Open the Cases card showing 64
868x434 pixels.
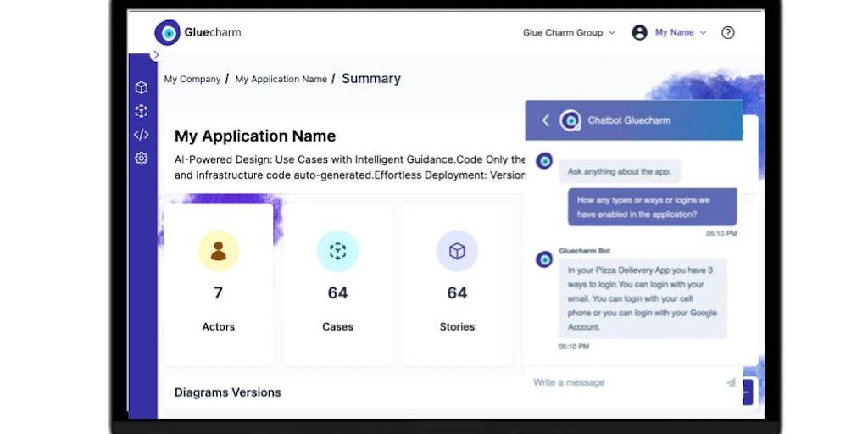[x=337, y=284]
